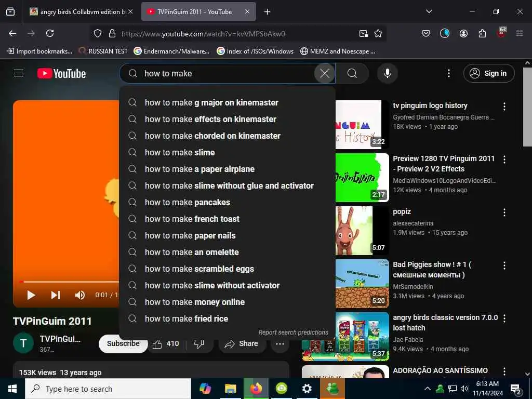Select suggestion how to make pancakes
The height and width of the screenshot is (399, 532).
(228, 202)
